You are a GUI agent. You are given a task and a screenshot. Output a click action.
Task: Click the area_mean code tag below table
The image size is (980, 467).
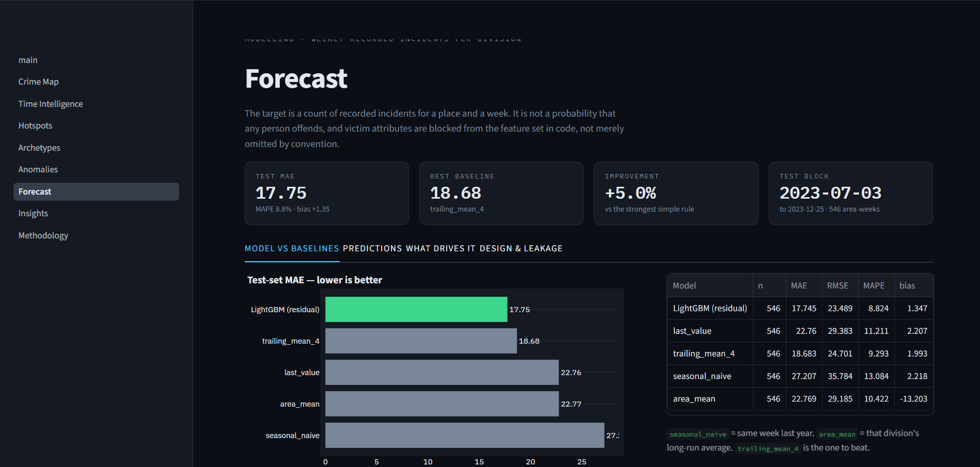tap(837, 434)
